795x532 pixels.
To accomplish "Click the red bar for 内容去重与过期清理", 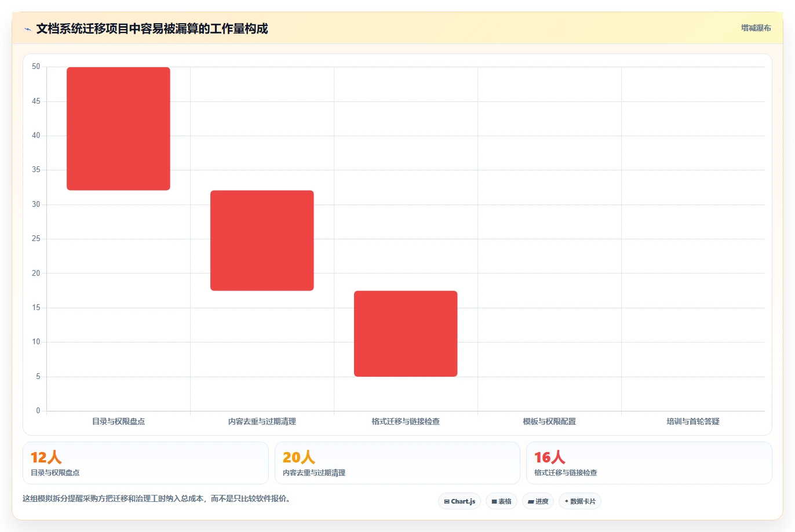I will (262, 241).
